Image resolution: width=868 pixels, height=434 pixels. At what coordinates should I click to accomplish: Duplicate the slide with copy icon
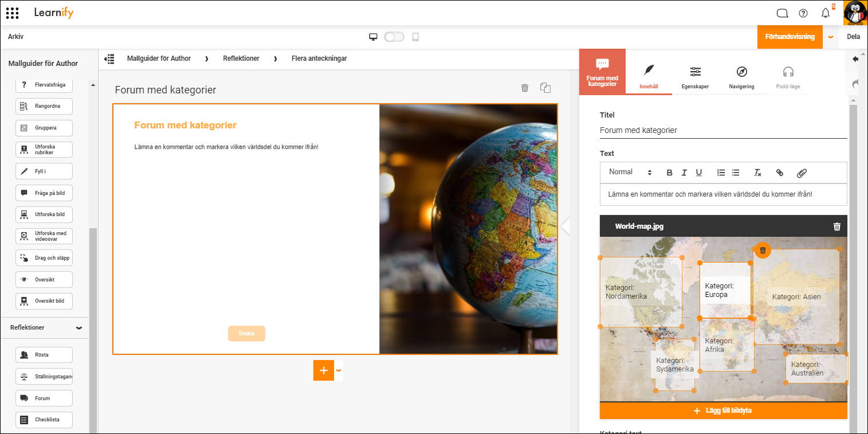[x=545, y=88]
